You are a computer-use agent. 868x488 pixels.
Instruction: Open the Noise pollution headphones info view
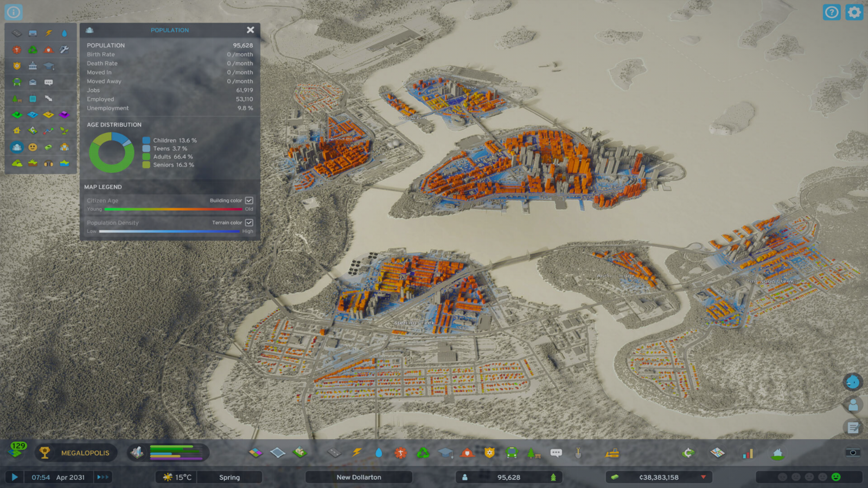click(49, 163)
